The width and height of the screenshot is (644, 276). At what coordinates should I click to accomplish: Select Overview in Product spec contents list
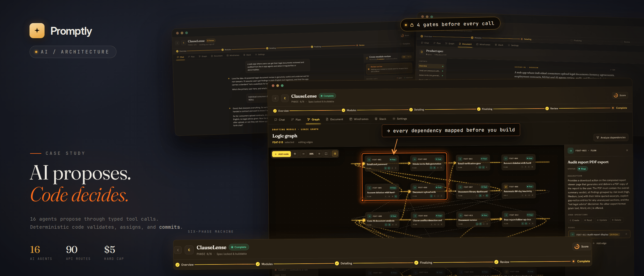tap(431, 66)
